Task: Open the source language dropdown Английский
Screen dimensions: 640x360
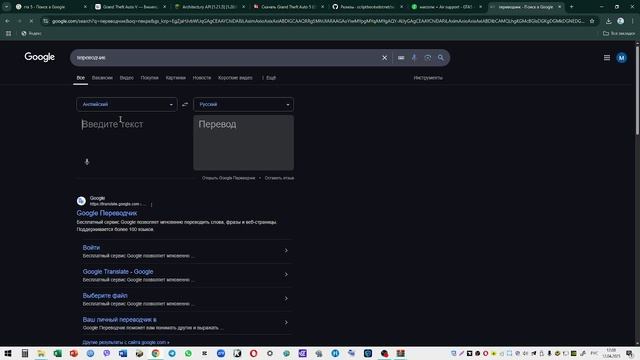Action: [127, 104]
